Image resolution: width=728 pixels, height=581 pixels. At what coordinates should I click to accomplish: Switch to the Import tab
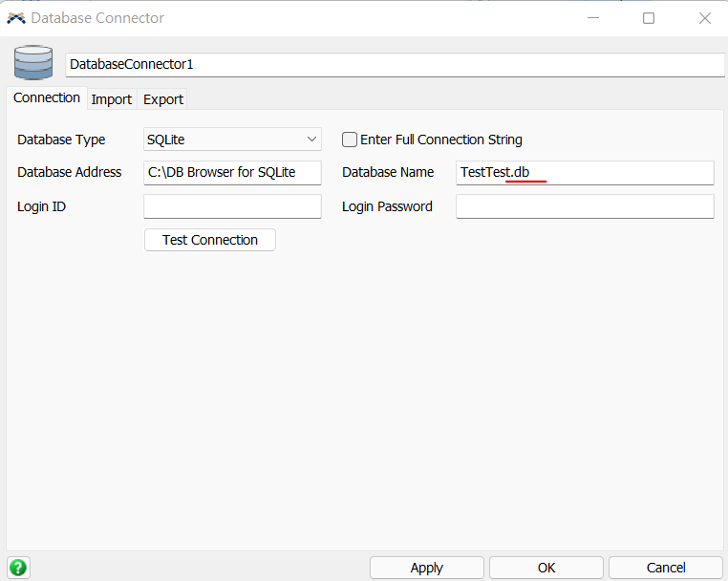[112, 99]
